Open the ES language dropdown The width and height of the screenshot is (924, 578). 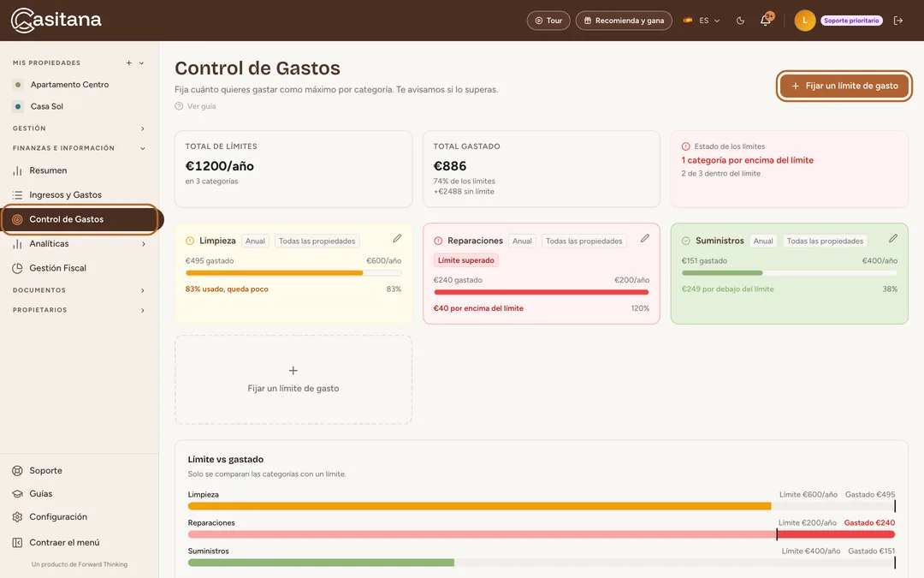pyautogui.click(x=702, y=21)
